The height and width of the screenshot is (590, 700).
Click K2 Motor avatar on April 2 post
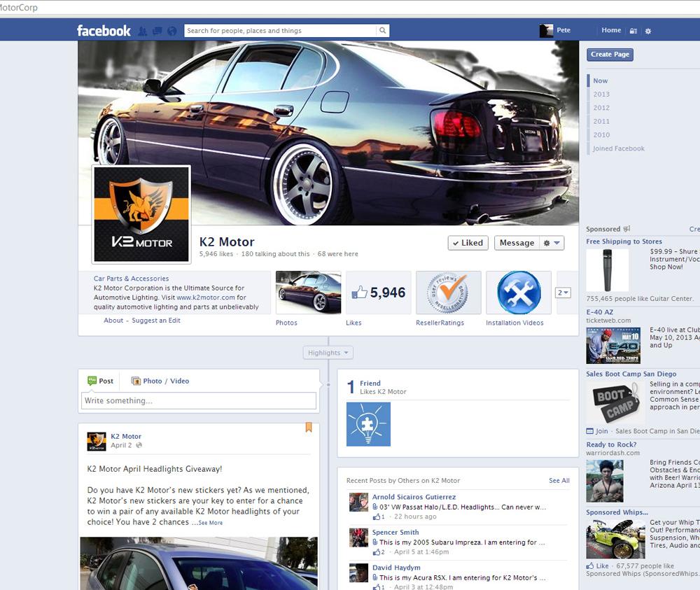pyautogui.click(x=97, y=442)
